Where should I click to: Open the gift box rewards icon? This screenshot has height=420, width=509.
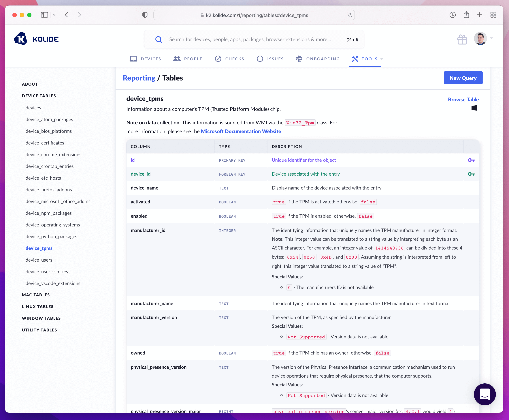462,40
